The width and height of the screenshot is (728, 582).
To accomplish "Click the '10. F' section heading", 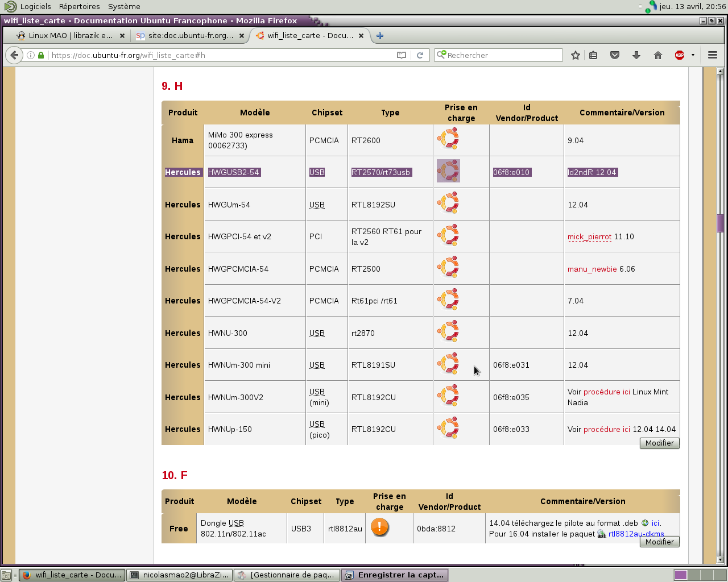I will [175, 476].
